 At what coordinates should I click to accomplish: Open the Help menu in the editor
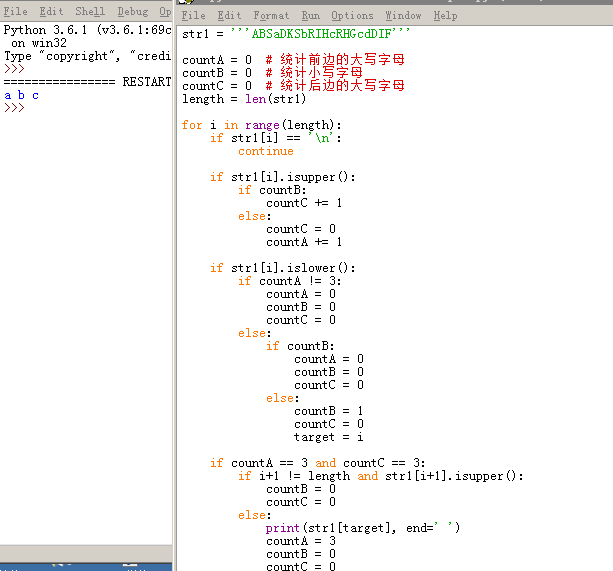pos(445,16)
